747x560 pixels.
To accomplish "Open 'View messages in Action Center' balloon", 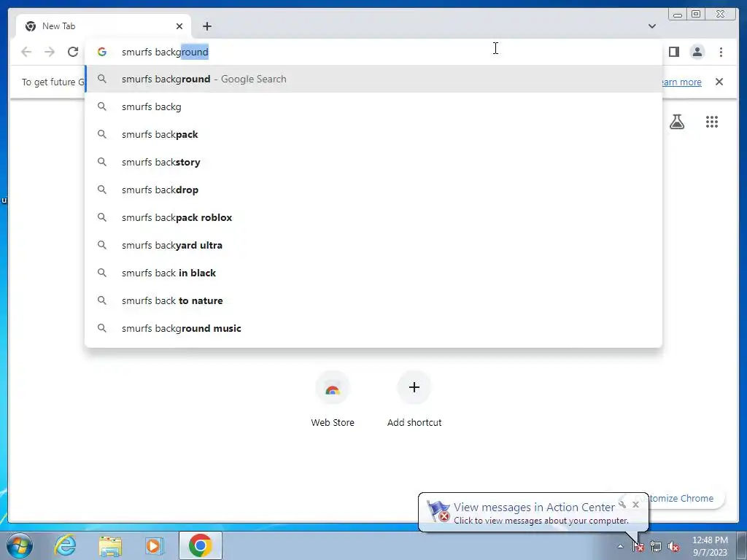I will (x=533, y=513).
